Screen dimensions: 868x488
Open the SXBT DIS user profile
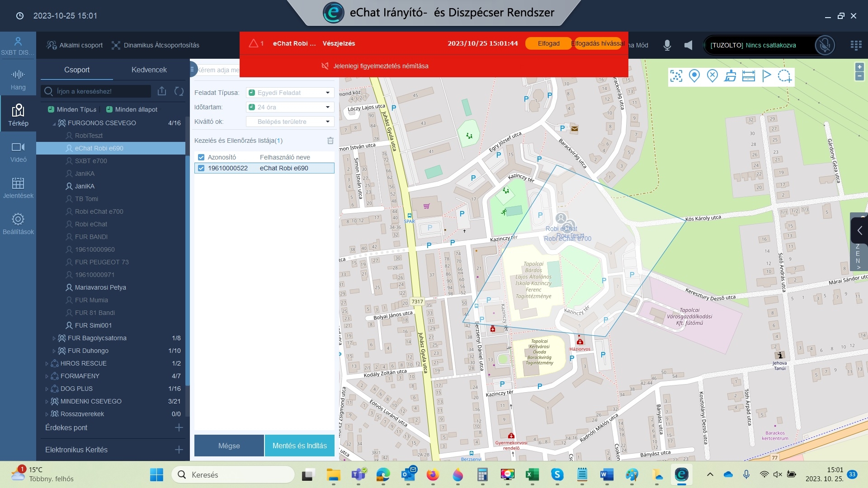pos(18,46)
